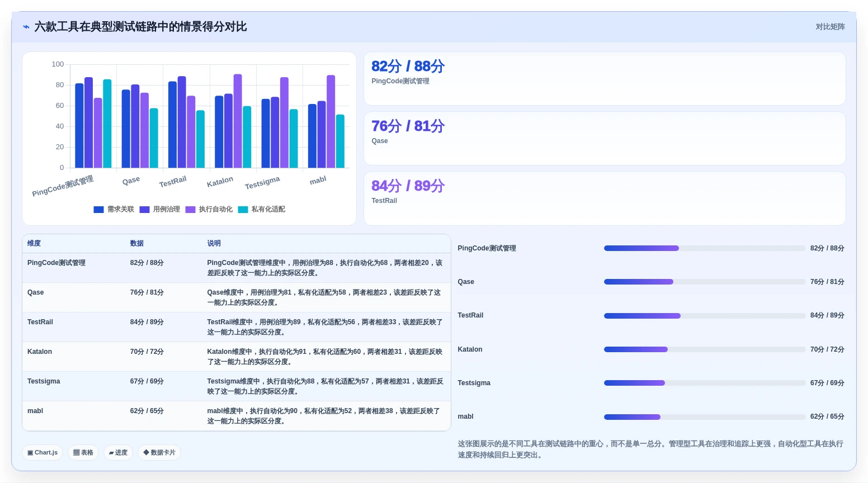The width and height of the screenshot is (868, 483).
Task: Click the PingCode测试管理 progress bar
Action: pos(705,248)
